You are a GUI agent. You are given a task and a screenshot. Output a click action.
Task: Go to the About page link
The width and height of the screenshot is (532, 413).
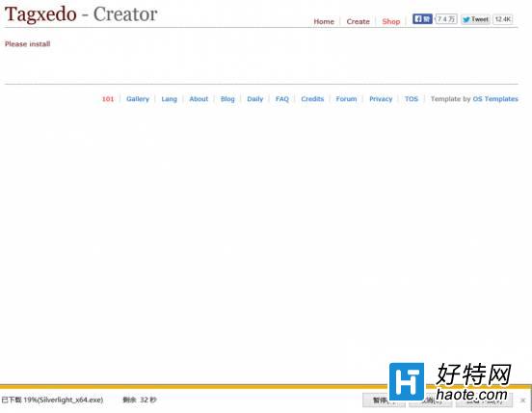(199, 99)
